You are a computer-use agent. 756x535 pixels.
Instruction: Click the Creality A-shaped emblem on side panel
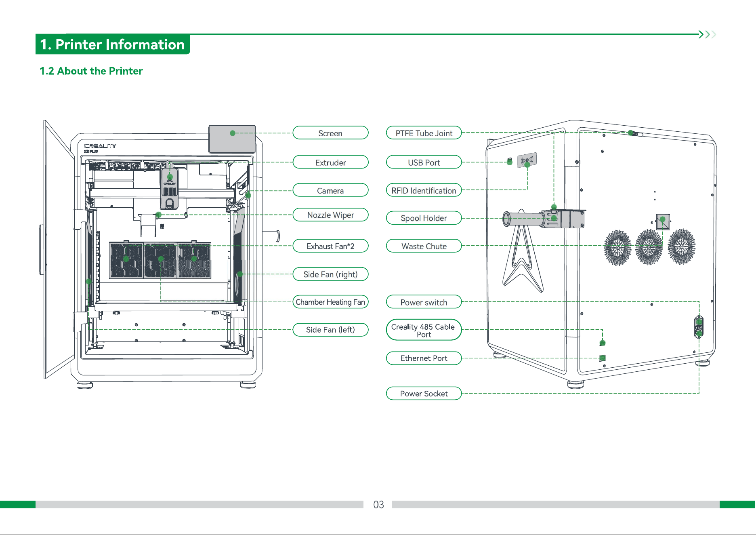click(523, 251)
